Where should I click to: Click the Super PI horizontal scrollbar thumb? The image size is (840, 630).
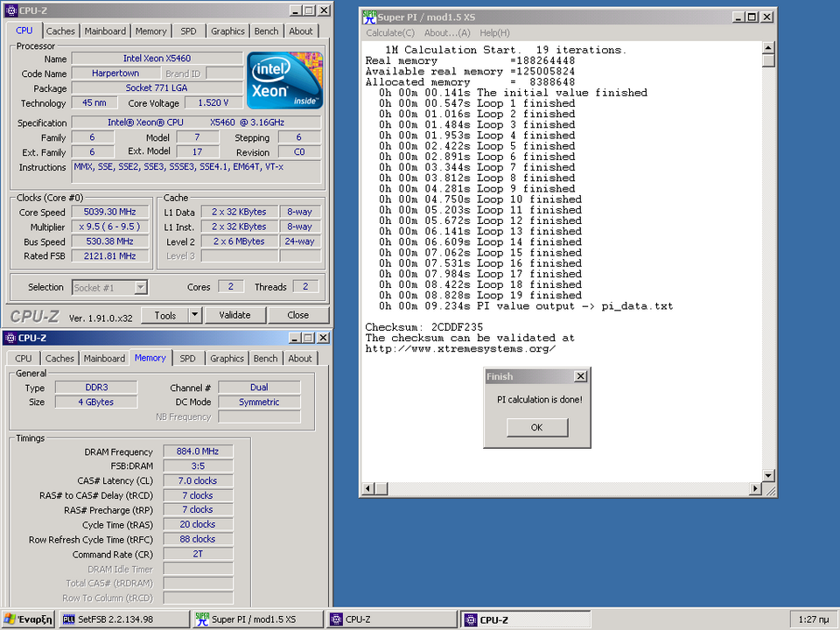pos(381,488)
